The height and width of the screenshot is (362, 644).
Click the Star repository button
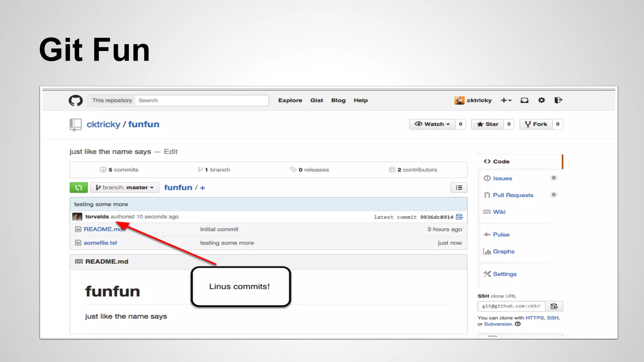(487, 124)
